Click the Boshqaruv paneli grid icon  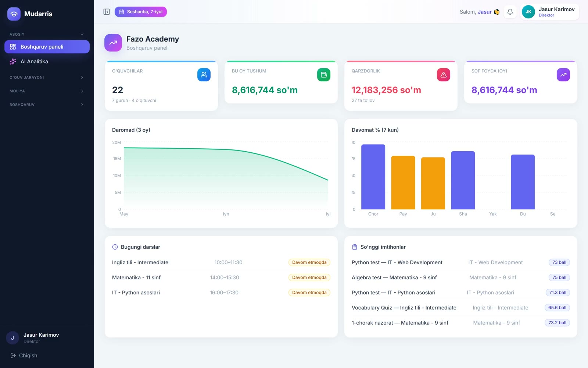click(x=13, y=47)
